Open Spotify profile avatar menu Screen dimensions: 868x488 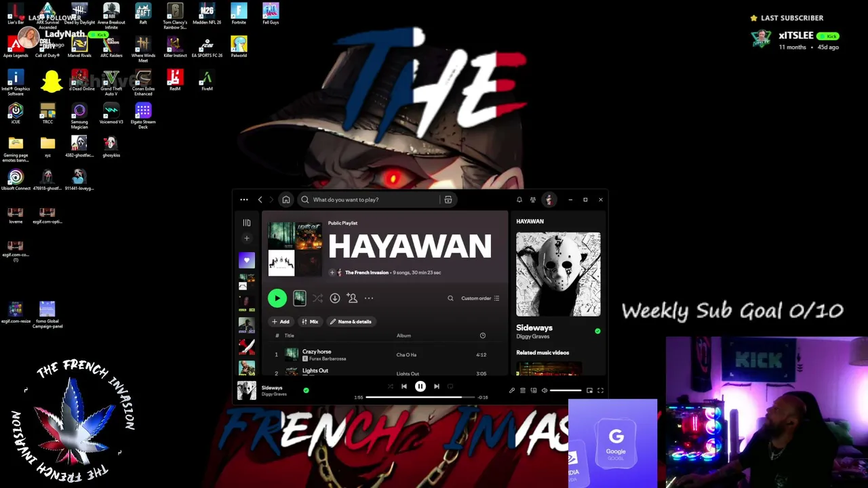[549, 200]
